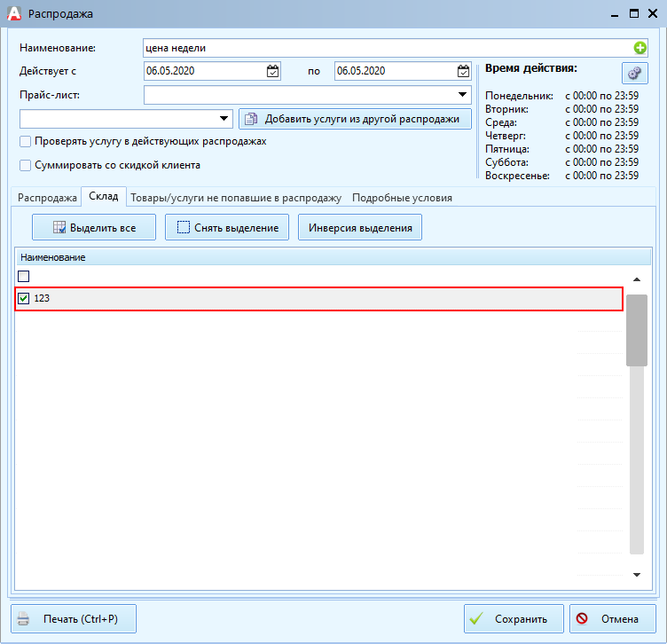Minimize the Распродажа window

[615, 14]
